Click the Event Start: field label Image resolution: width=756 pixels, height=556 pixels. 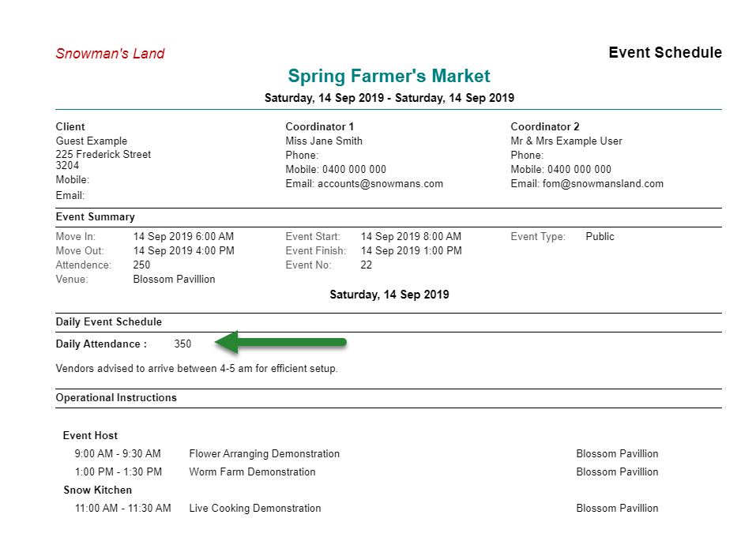tap(312, 236)
